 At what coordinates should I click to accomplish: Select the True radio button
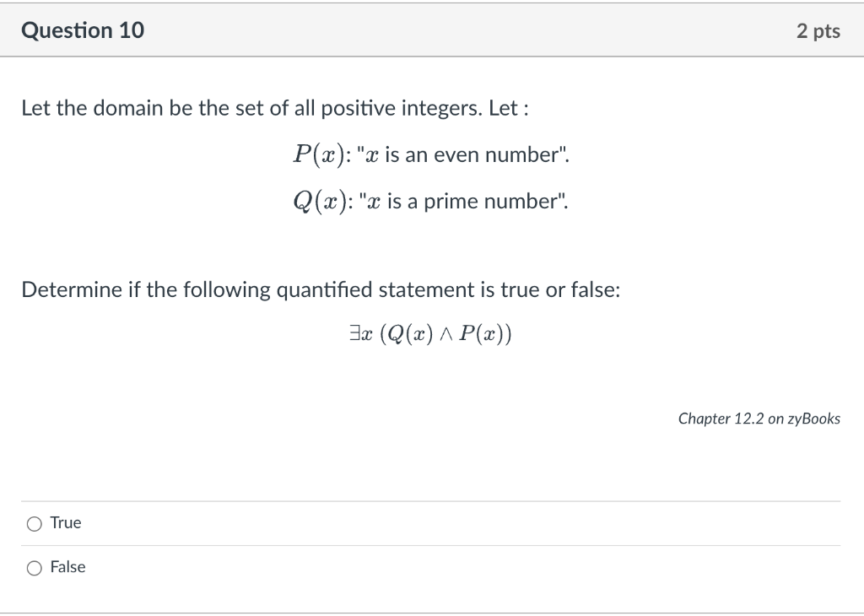tap(34, 523)
